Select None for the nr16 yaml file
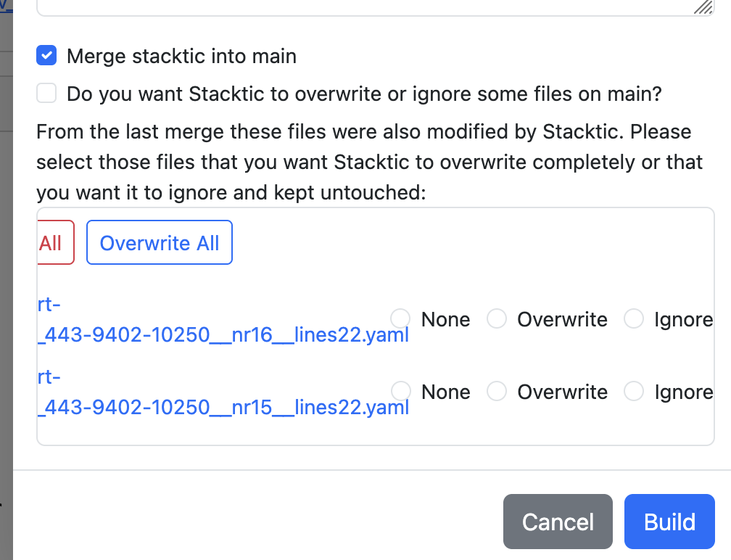 pos(400,318)
